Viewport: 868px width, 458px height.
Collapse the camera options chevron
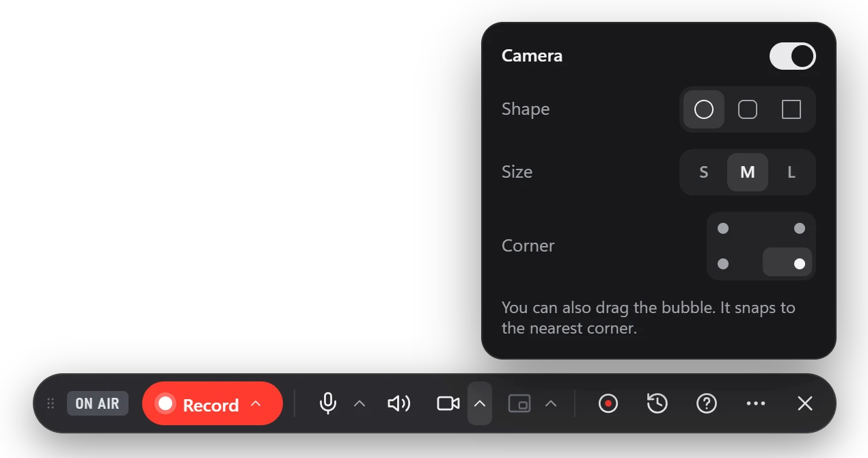(480, 403)
